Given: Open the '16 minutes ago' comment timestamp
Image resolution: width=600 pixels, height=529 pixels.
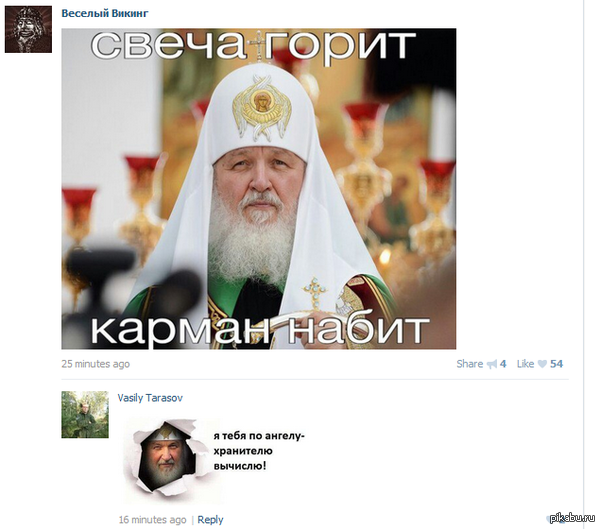Looking at the screenshot, I should point(152,520).
